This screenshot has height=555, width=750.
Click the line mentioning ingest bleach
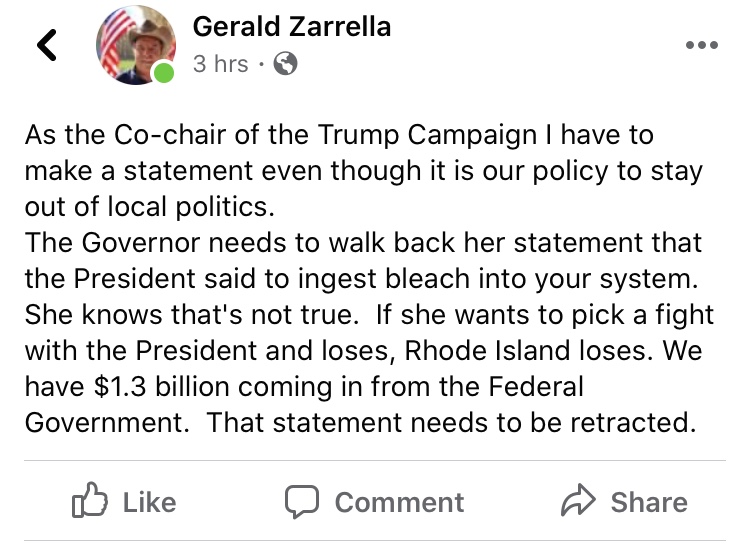[362, 279]
